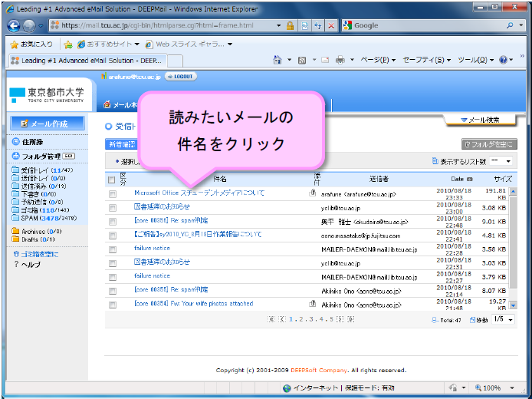
Task: Open the ツール(O) browser menu
Action: pyautogui.click(x=475, y=60)
